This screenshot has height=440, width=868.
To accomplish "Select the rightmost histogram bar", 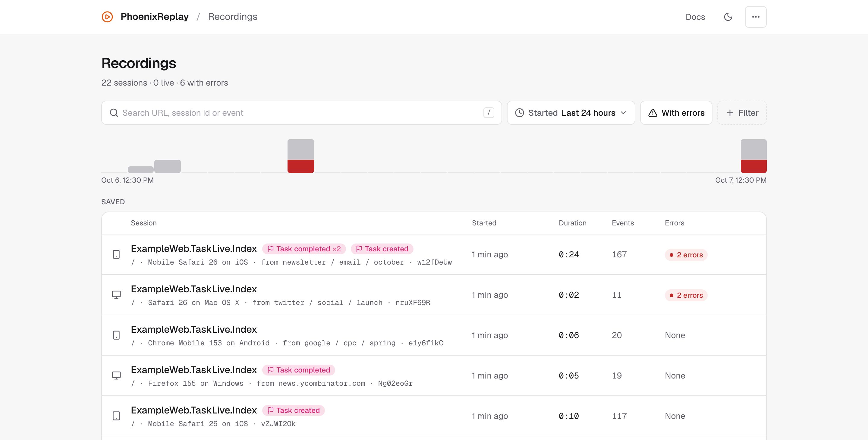I will pos(753,156).
